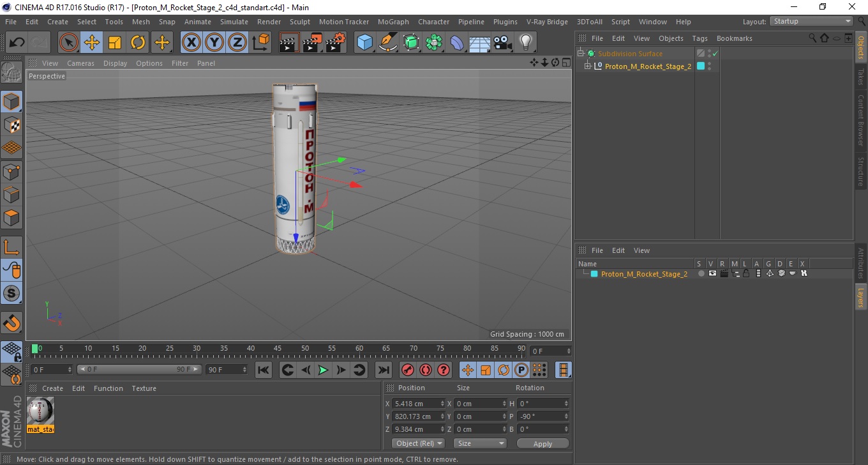Image resolution: width=868 pixels, height=465 pixels.
Task: Add a Camera object
Action: point(503,43)
